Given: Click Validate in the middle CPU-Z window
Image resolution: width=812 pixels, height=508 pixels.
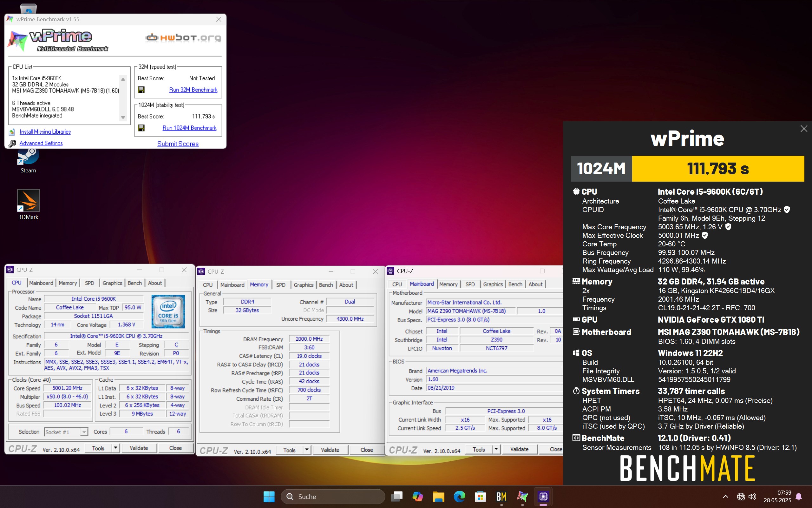Looking at the screenshot, I should point(330,450).
